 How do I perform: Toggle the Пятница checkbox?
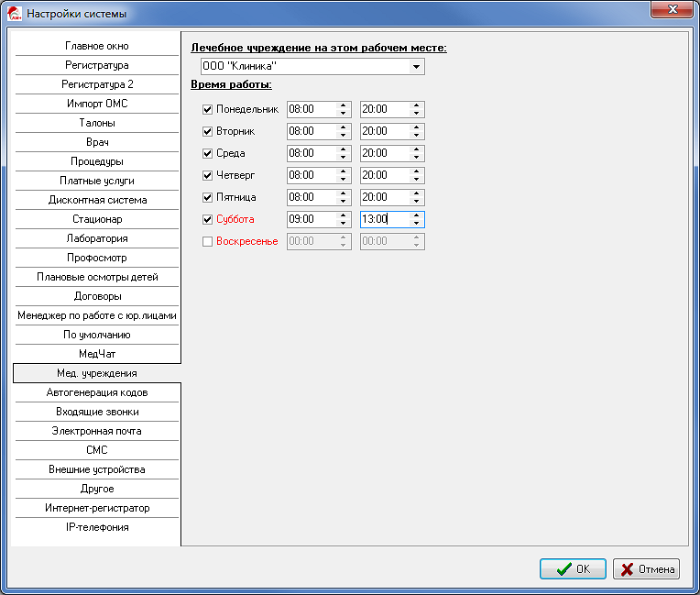(x=207, y=197)
